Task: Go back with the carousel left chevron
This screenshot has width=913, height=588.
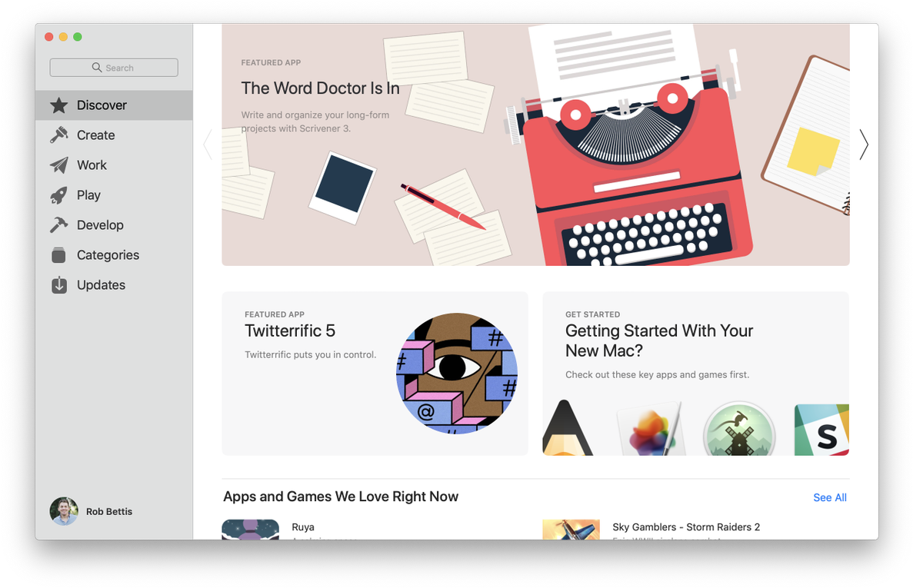Action: 208,145
